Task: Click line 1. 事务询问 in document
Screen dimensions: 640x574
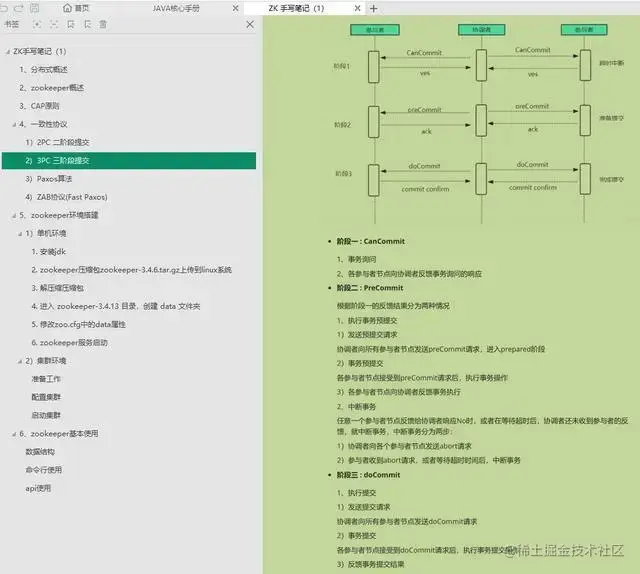Action: point(356,259)
